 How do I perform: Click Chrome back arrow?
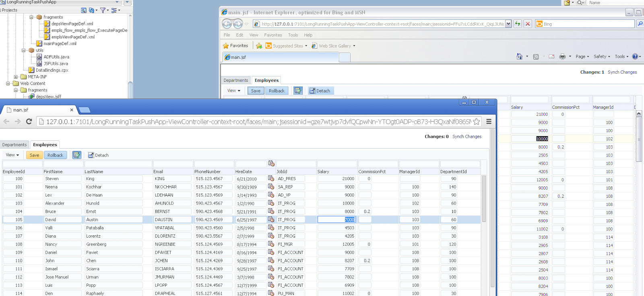pyautogui.click(x=6, y=121)
